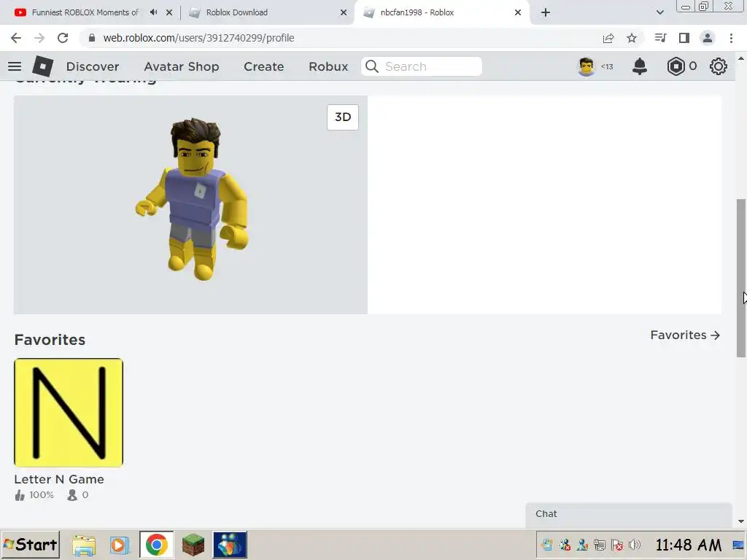Viewport: 747px width, 560px height.
Task: Open the Messenger people taskbar icon
Action: [x=230, y=545]
